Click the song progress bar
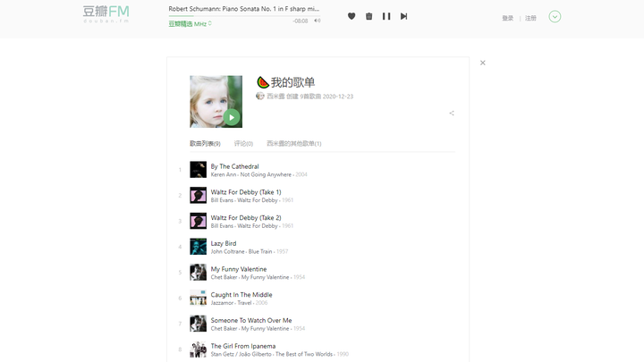 pos(244,16)
